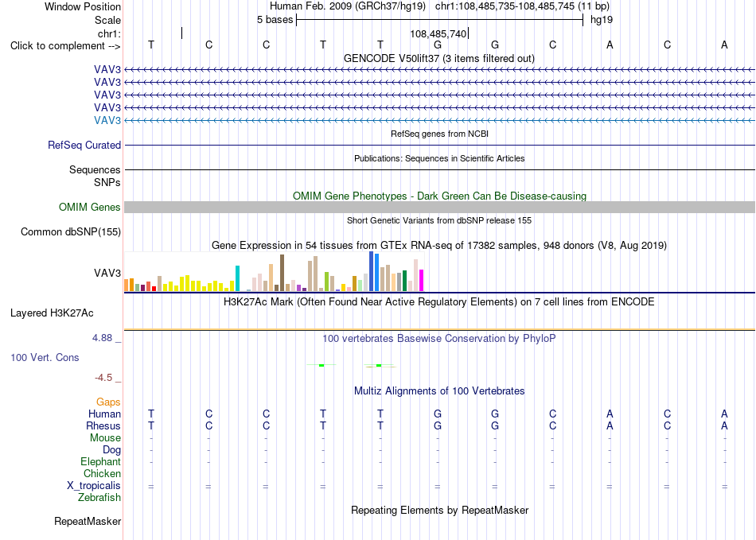
Task: Click the dark green GTEx expression bar
Action: click(x=404, y=281)
